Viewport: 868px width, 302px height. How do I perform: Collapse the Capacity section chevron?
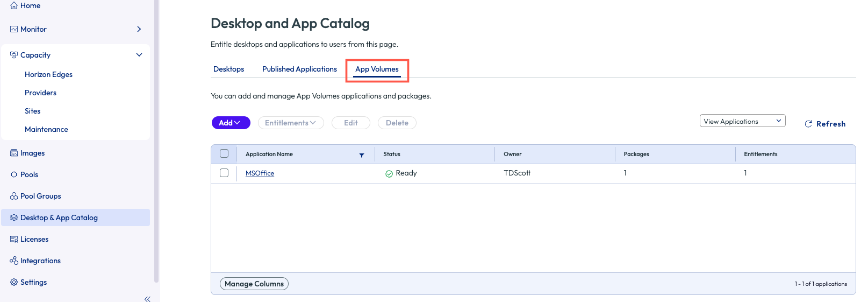click(139, 55)
